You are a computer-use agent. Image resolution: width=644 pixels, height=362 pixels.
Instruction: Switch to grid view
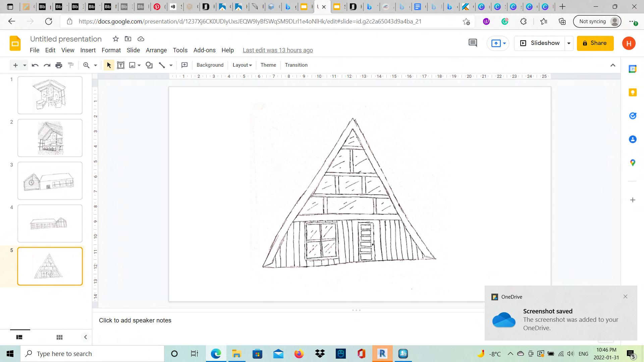click(59, 337)
